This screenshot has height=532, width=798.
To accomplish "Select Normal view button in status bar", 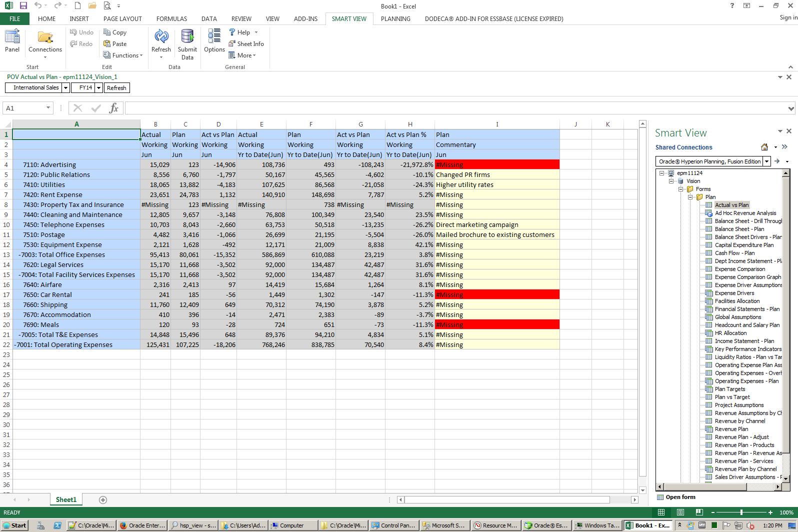I will click(x=661, y=512).
